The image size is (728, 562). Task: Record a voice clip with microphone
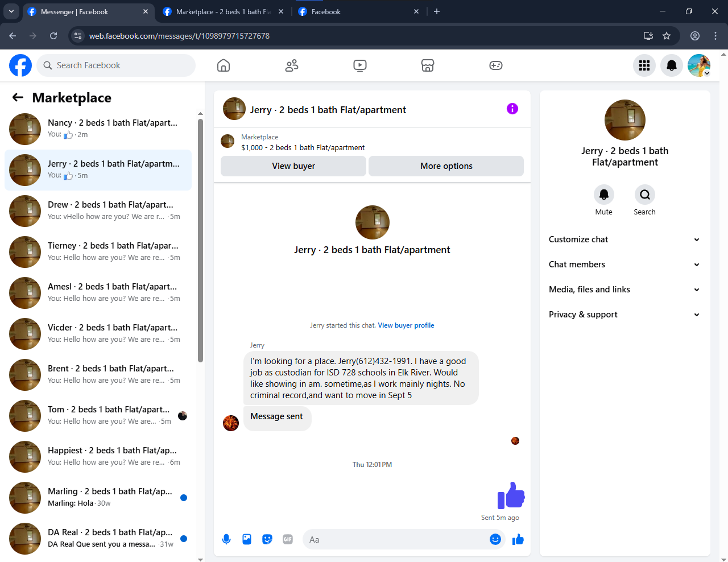(226, 539)
